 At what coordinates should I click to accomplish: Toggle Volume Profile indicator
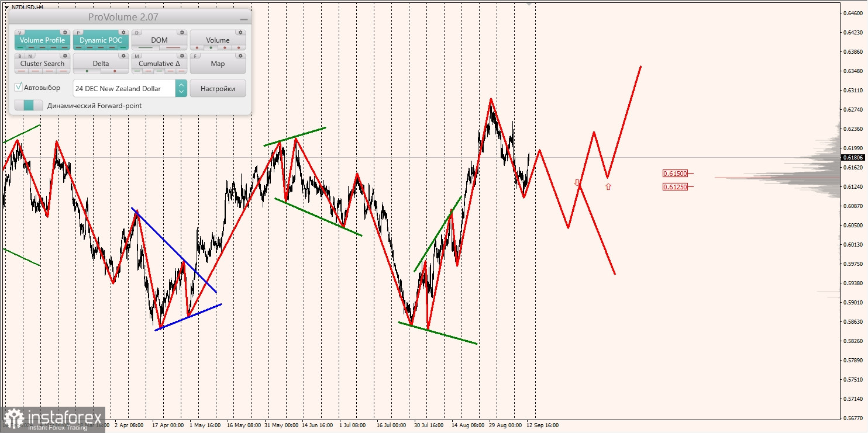coord(42,40)
